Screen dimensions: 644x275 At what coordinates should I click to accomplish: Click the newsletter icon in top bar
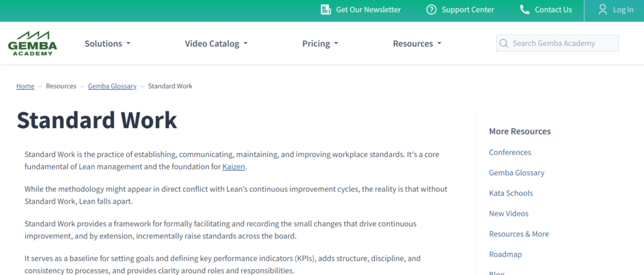[x=326, y=9]
